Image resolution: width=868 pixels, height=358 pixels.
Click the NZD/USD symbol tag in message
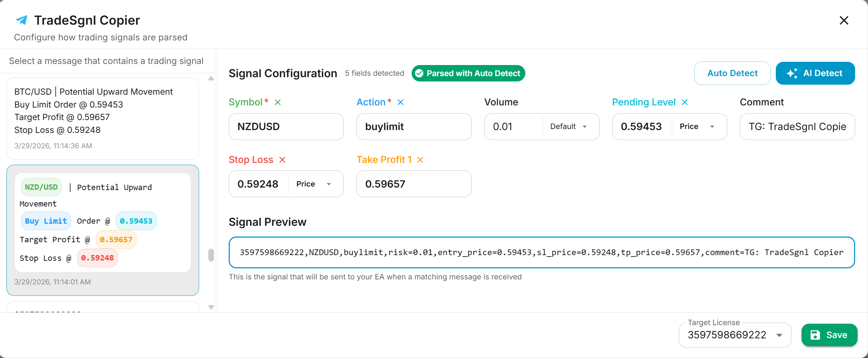pyautogui.click(x=41, y=187)
